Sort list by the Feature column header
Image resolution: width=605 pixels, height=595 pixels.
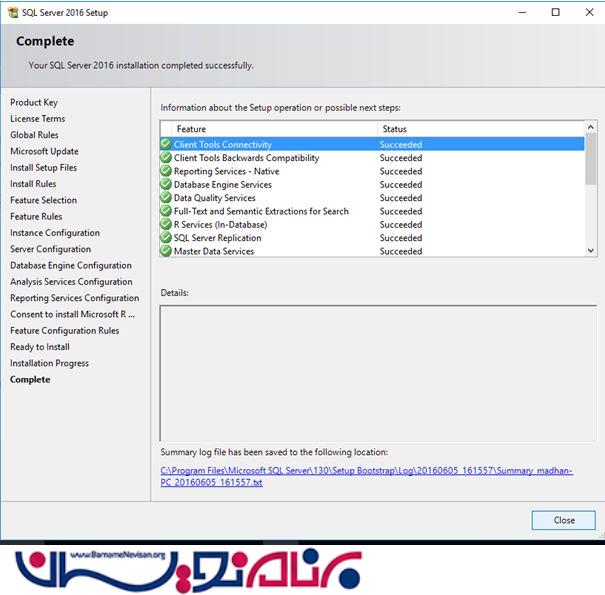[268, 129]
